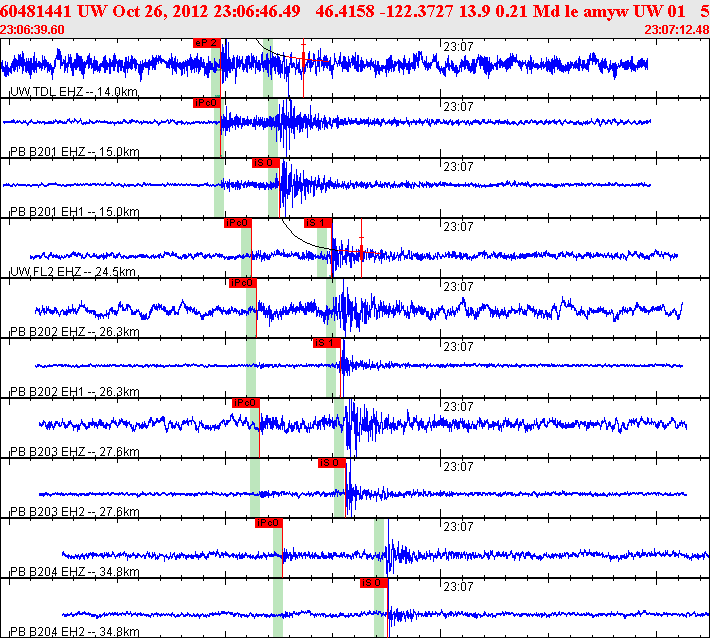This screenshot has height=638, width=710.
Task: Click the label PB B204 EHZ -- 34.8km
Action: coord(75,572)
